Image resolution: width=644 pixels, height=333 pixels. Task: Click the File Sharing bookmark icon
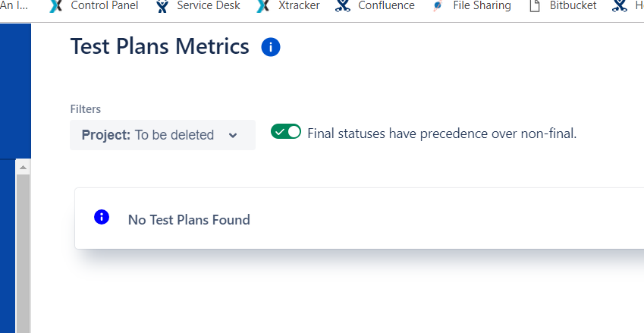click(x=438, y=6)
